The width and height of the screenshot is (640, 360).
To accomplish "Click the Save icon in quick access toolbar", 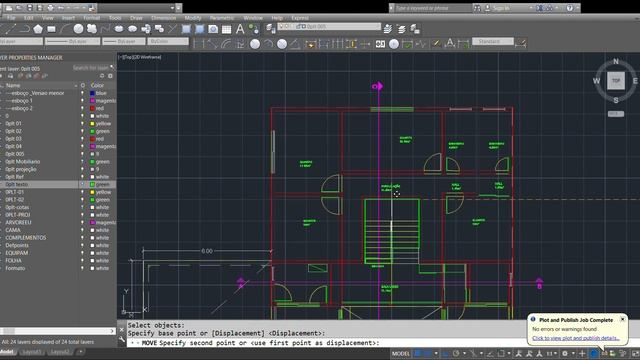I will click(29, 8).
